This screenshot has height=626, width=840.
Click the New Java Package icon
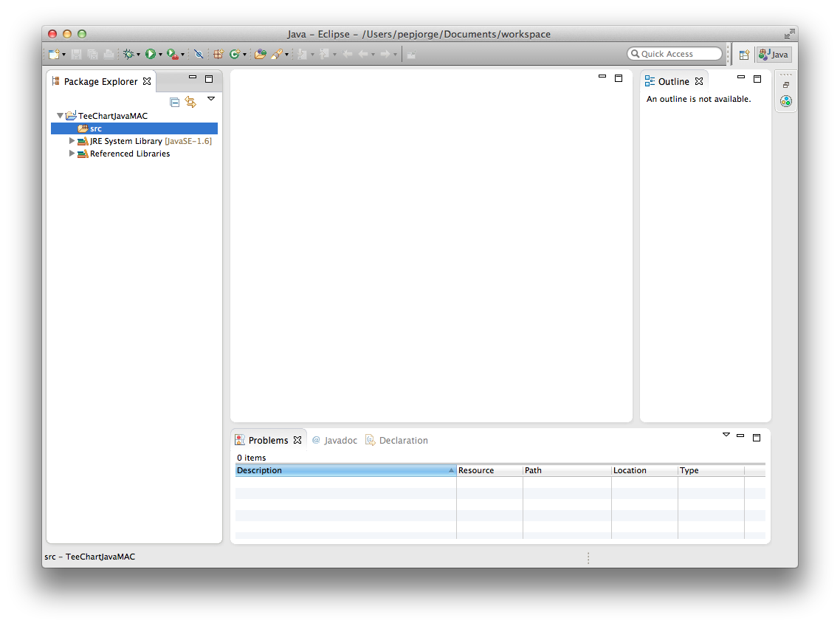pyautogui.click(x=218, y=54)
